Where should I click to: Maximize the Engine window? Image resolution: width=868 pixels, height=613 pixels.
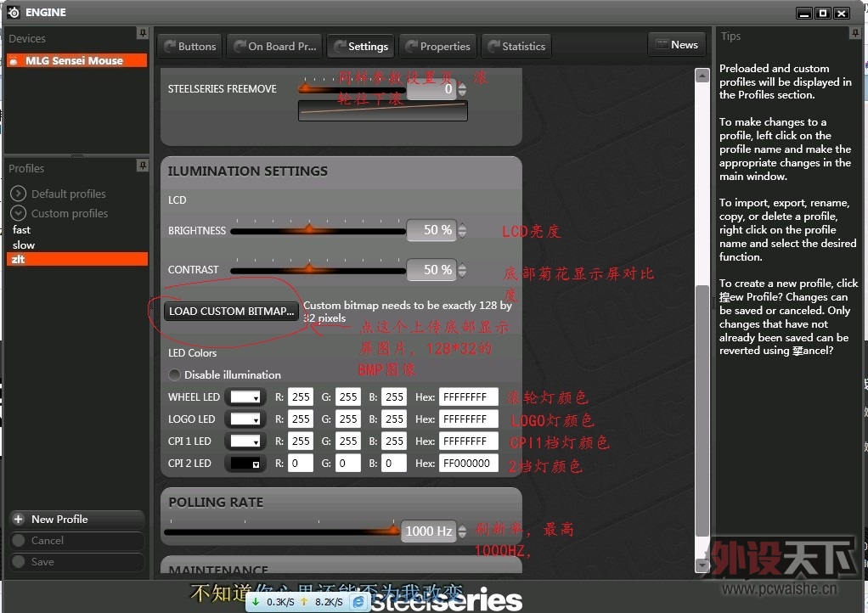pos(823,13)
